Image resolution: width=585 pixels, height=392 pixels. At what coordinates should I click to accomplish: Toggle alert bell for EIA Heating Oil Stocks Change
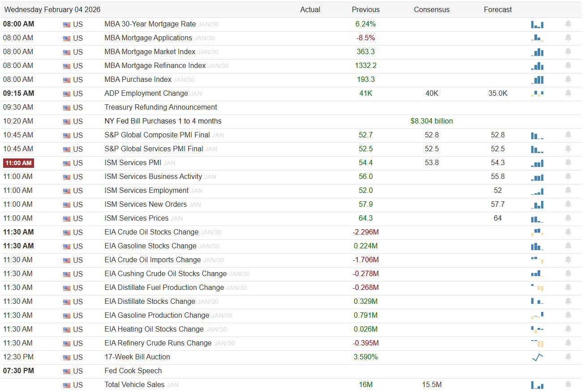568,329
